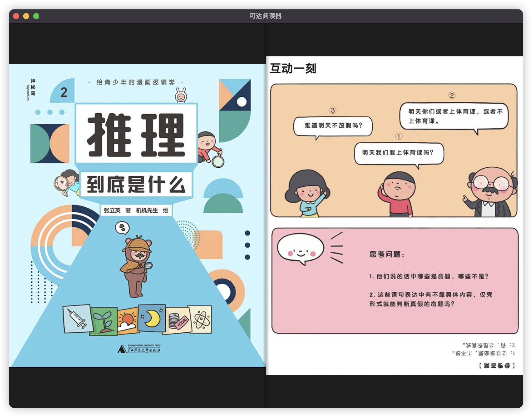Close the reader window with red button
The width and height of the screenshot is (532, 417).
coord(16,16)
